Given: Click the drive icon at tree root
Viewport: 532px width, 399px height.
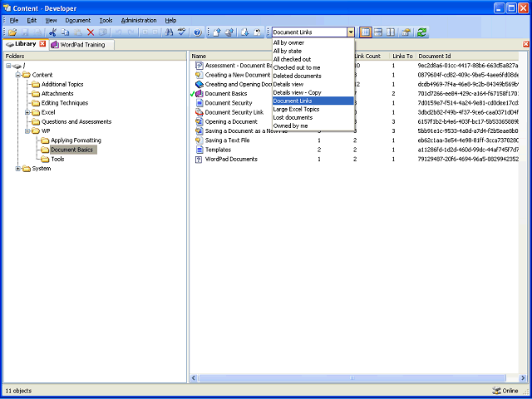Looking at the screenshot, I should 17,66.
